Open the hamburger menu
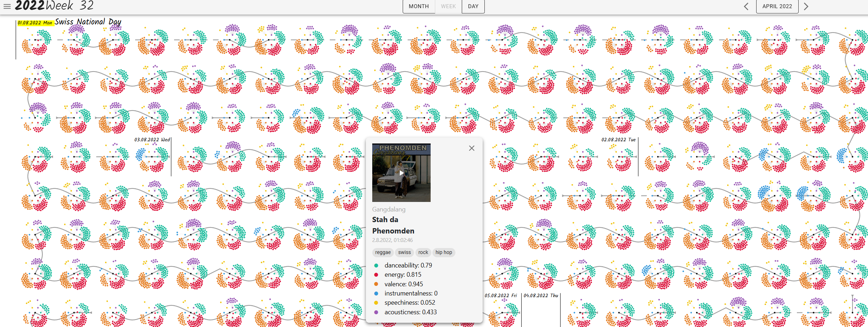 coord(7,6)
